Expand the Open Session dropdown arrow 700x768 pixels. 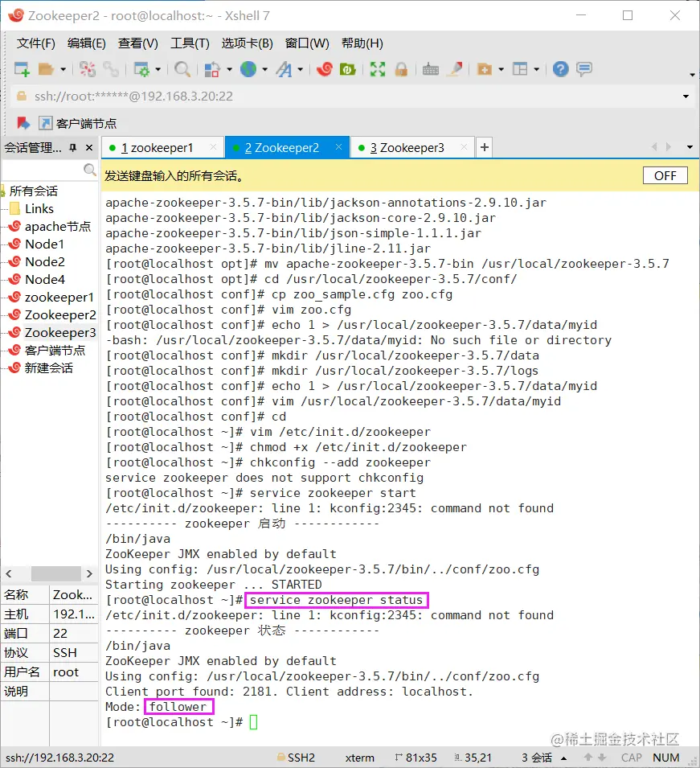tap(63, 69)
